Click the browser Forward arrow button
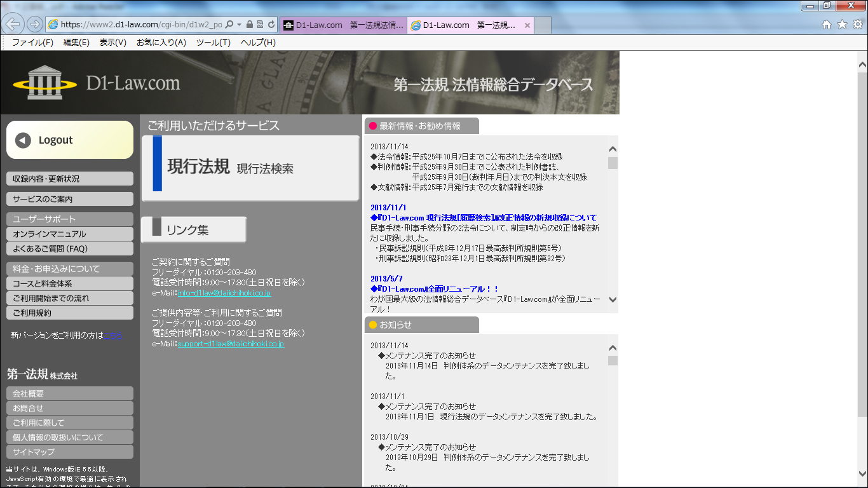The width and height of the screenshot is (868, 488). (34, 25)
